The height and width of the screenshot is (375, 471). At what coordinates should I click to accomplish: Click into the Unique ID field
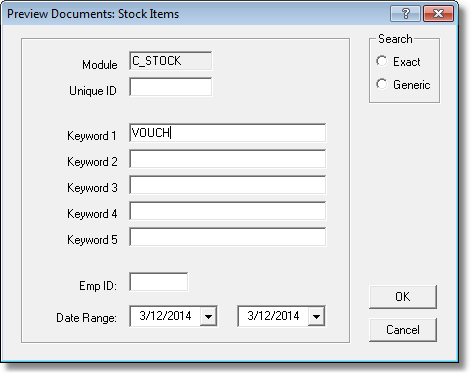(x=170, y=87)
